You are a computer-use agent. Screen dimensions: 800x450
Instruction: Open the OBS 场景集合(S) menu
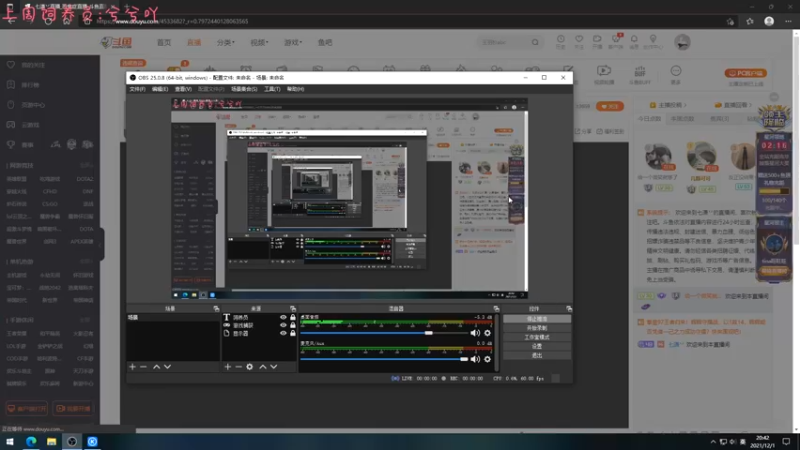pyautogui.click(x=244, y=89)
